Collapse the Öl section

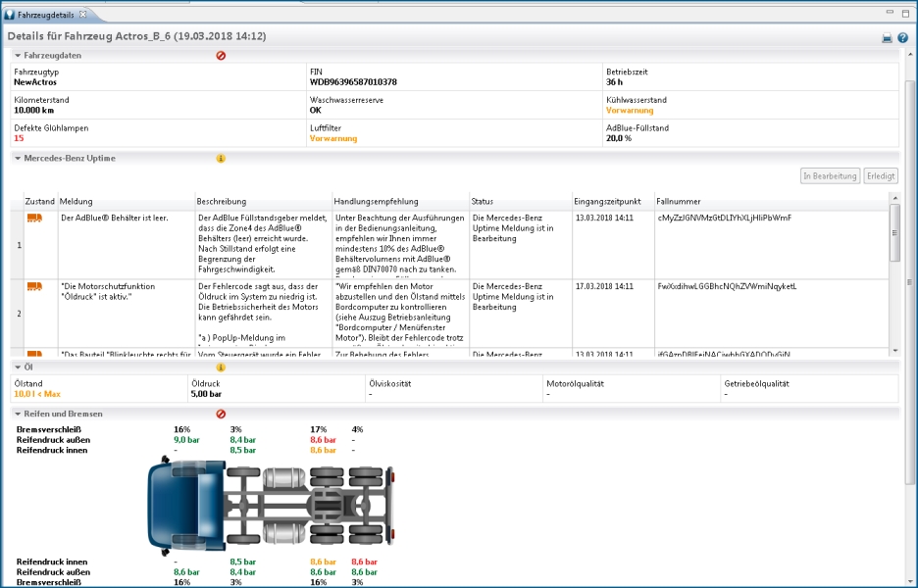(x=18, y=367)
